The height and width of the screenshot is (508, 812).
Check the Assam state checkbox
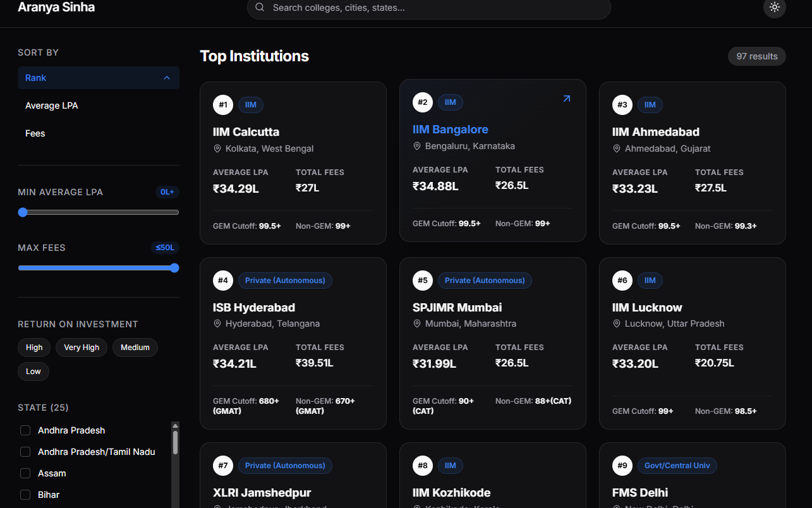[x=25, y=473]
